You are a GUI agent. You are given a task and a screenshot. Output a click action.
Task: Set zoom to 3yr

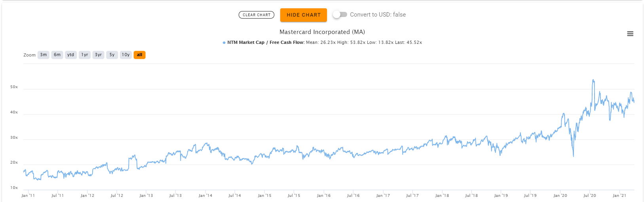(99, 55)
